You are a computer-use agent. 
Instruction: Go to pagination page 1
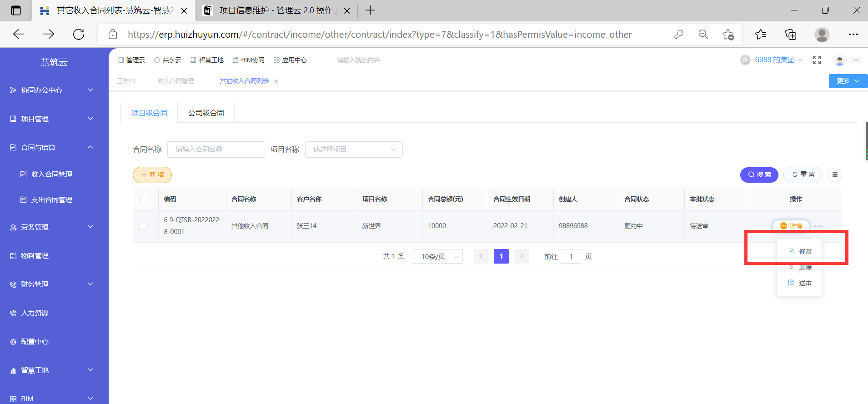501,256
